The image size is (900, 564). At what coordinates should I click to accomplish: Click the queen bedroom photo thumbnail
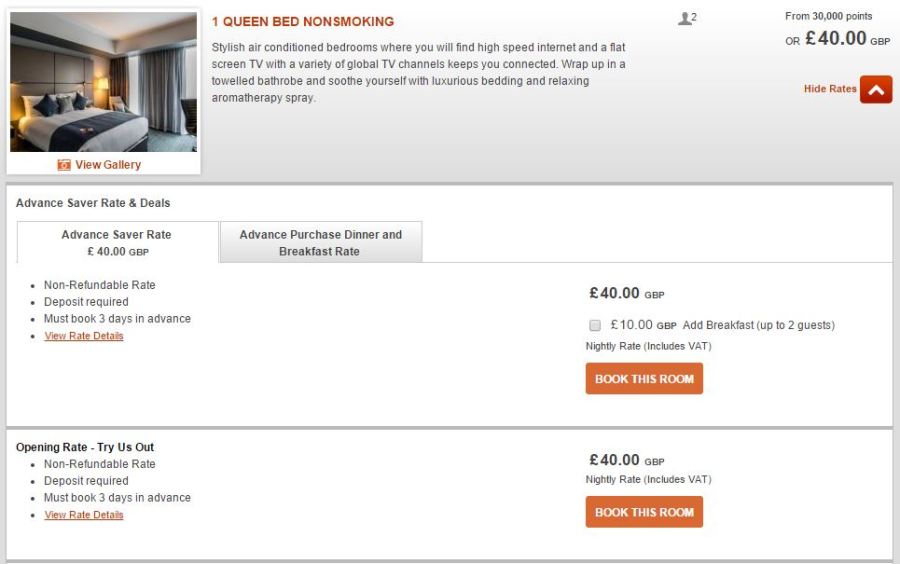pyautogui.click(x=103, y=82)
